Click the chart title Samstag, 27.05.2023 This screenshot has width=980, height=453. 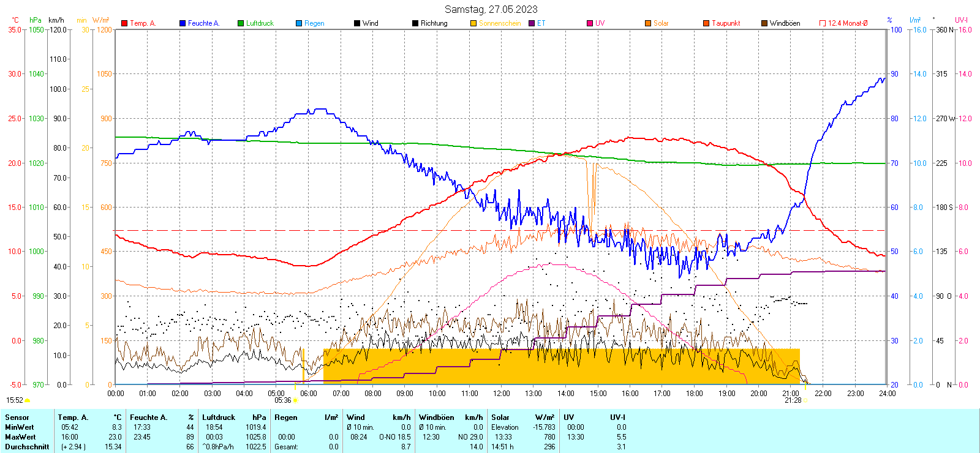491,9
